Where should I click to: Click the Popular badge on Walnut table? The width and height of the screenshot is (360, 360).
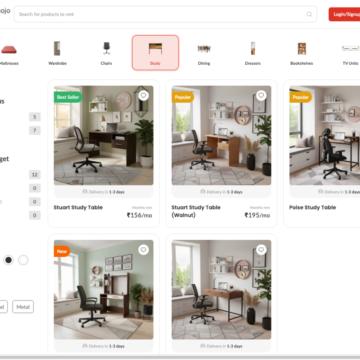point(183,97)
